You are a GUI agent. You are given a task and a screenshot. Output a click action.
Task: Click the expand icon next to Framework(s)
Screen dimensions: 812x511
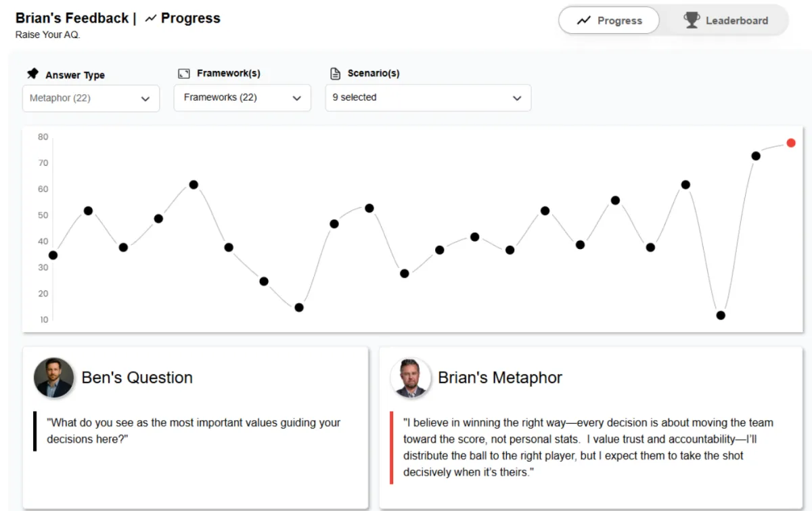click(183, 73)
